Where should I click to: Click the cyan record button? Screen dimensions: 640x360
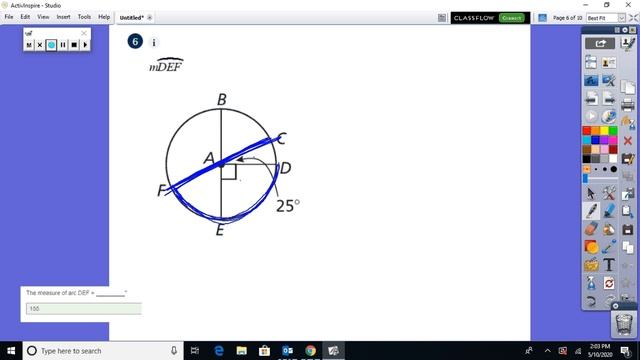(x=51, y=45)
